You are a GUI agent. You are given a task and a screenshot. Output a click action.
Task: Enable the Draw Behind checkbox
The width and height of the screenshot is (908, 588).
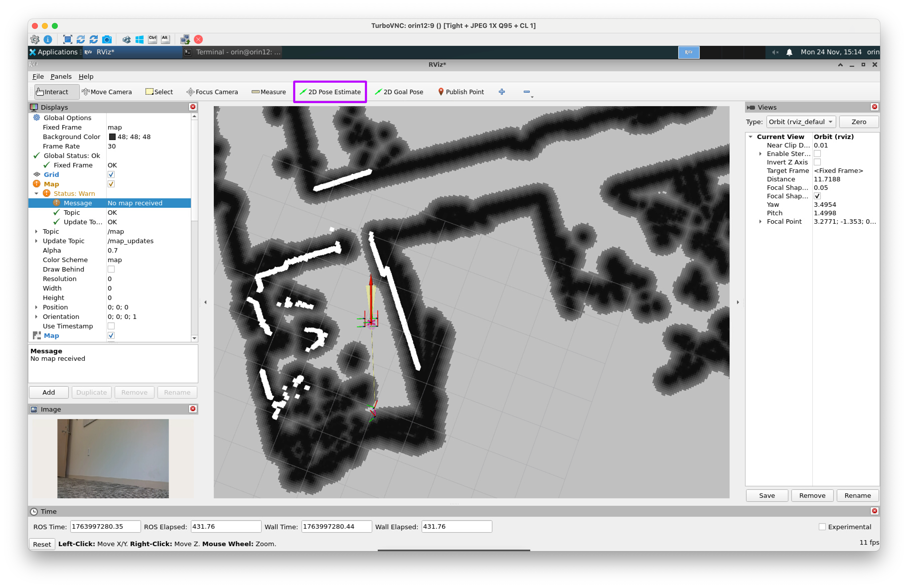[111, 269]
